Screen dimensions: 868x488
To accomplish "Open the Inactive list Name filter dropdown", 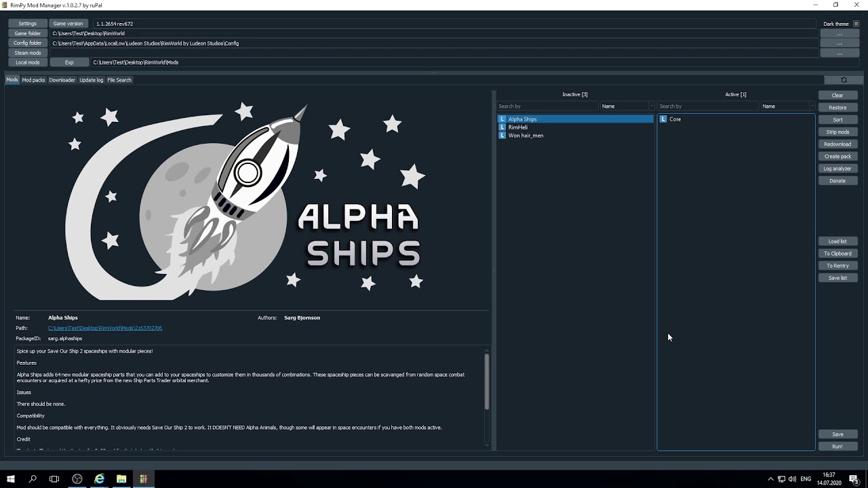I will 627,106.
